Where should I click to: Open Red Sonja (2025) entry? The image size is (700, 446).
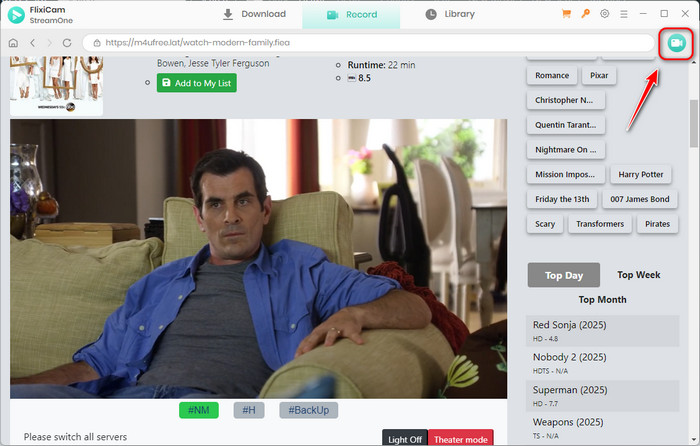click(603, 331)
